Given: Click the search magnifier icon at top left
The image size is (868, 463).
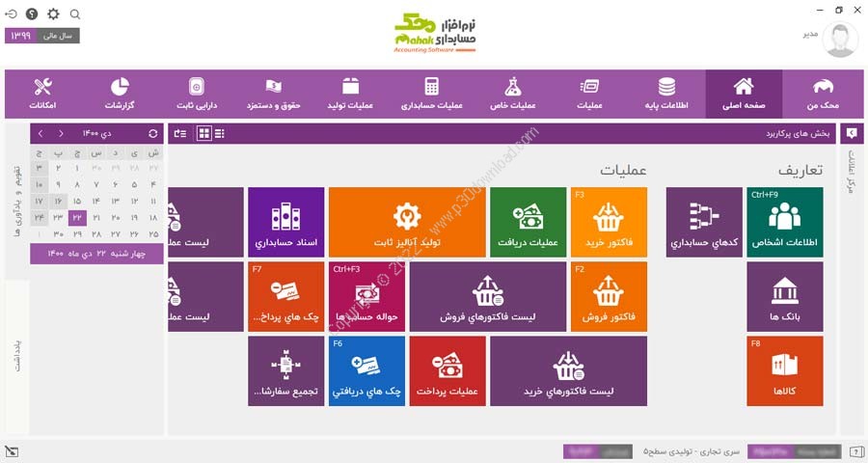Looking at the screenshot, I should click(75, 14).
